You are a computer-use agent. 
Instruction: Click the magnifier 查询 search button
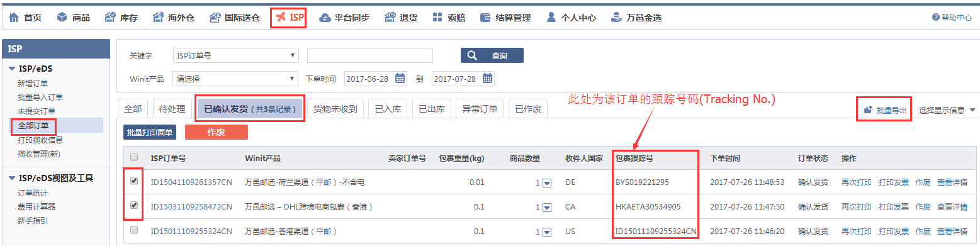(x=492, y=55)
